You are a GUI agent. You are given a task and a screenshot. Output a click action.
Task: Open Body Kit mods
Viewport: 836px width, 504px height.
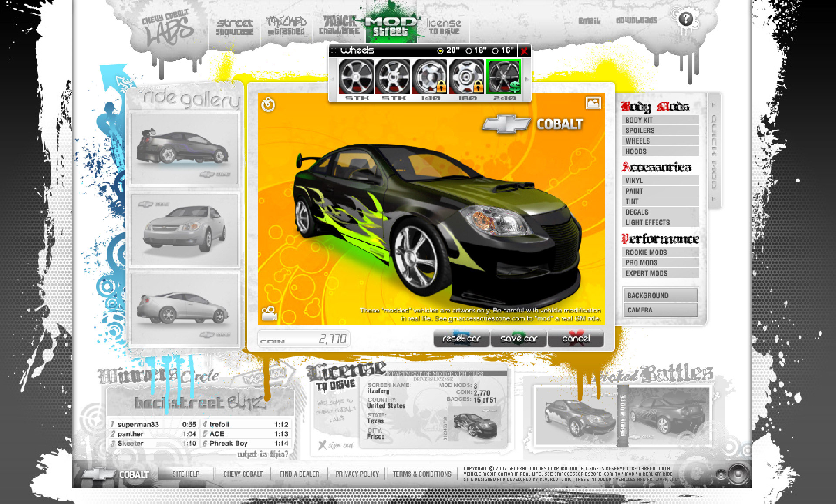click(660, 120)
